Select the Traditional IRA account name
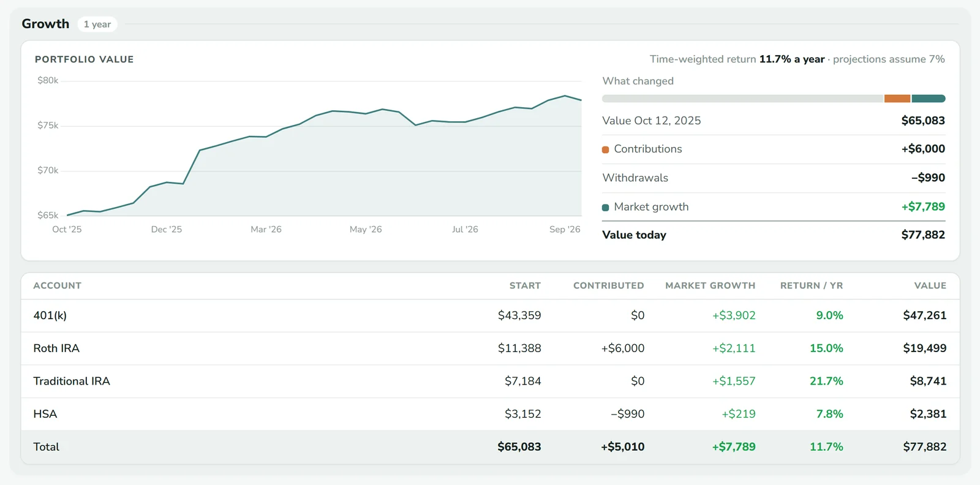The image size is (980, 485). 72,381
